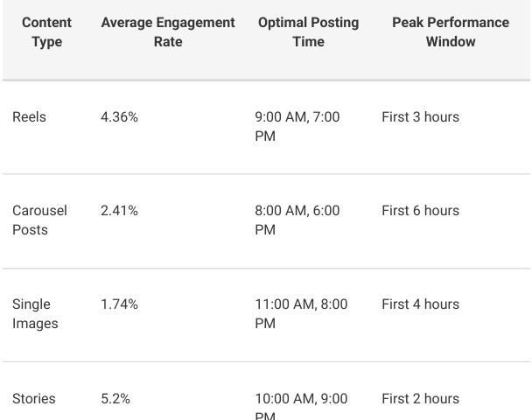Select the 2.41% engagement rate cell

pyautogui.click(x=119, y=211)
